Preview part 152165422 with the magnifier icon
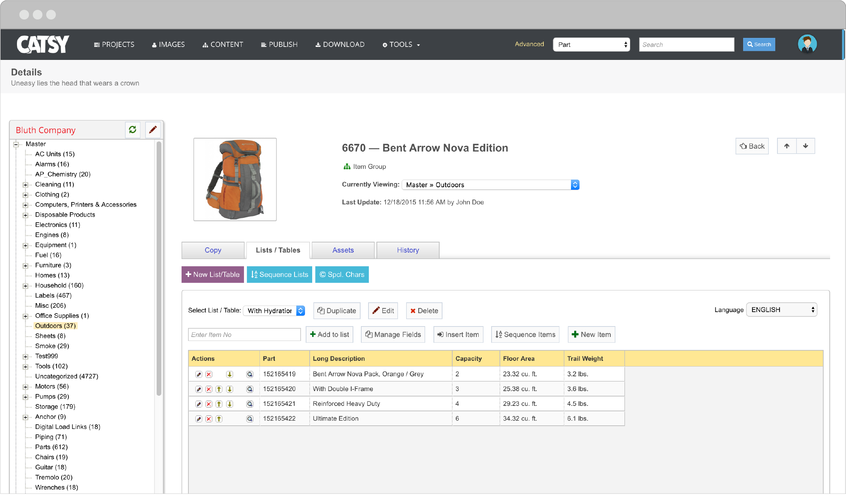This screenshot has width=846, height=504. [x=250, y=418]
